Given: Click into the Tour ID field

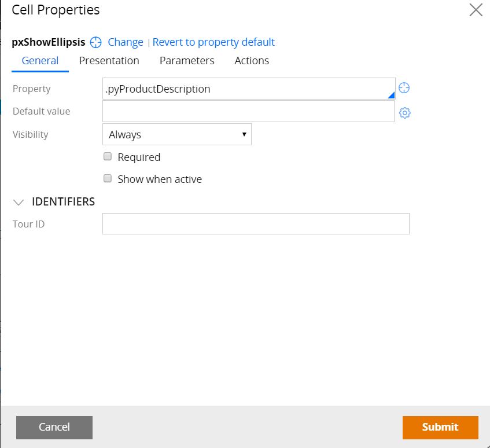Looking at the screenshot, I should [x=256, y=223].
